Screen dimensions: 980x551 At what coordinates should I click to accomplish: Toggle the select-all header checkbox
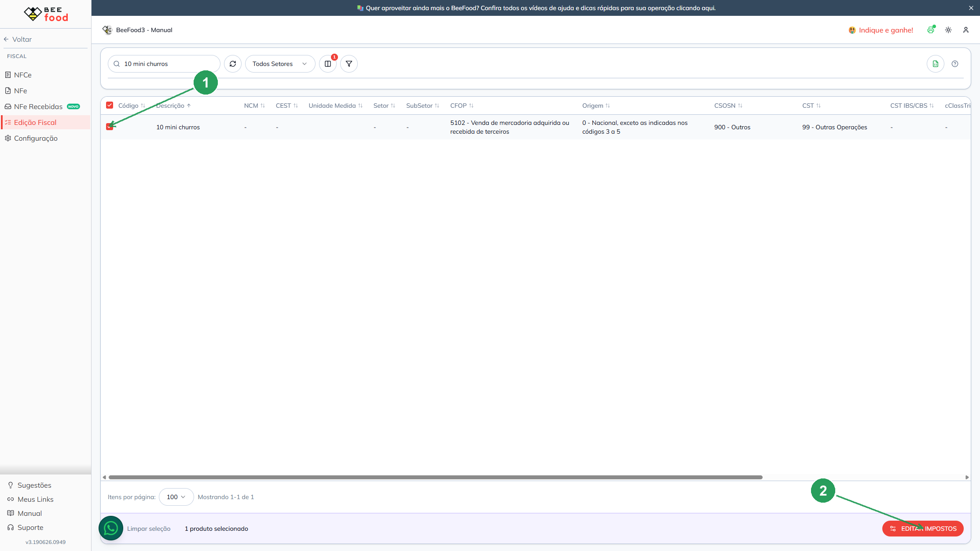point(110,105)
